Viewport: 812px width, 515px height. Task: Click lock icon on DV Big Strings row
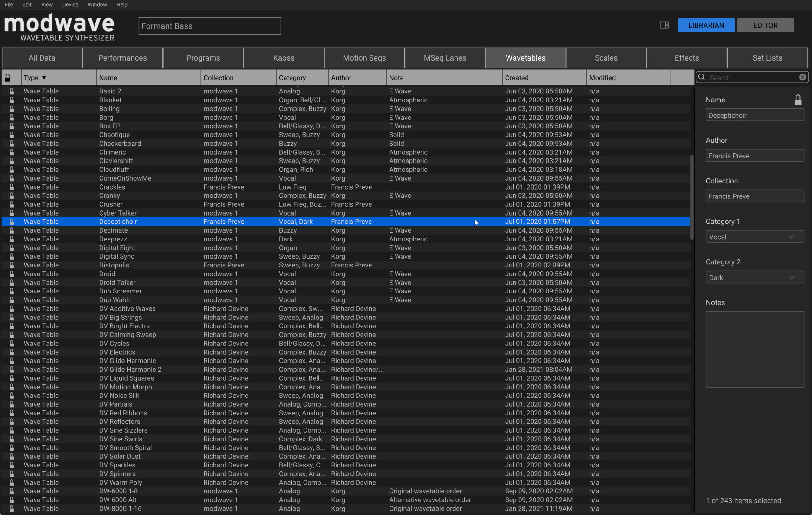tap(11, 317)
